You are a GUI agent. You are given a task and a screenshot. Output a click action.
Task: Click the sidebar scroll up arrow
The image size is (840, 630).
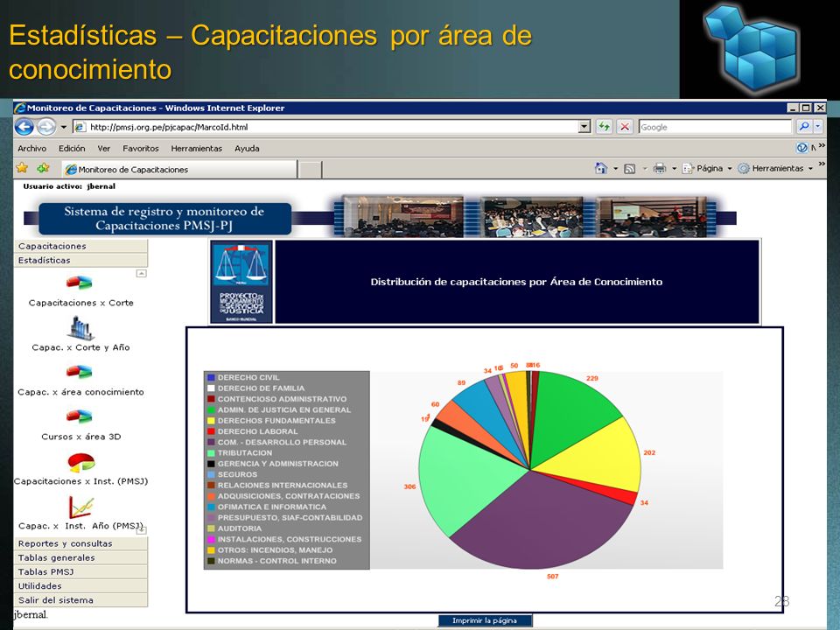coord(142,274)
